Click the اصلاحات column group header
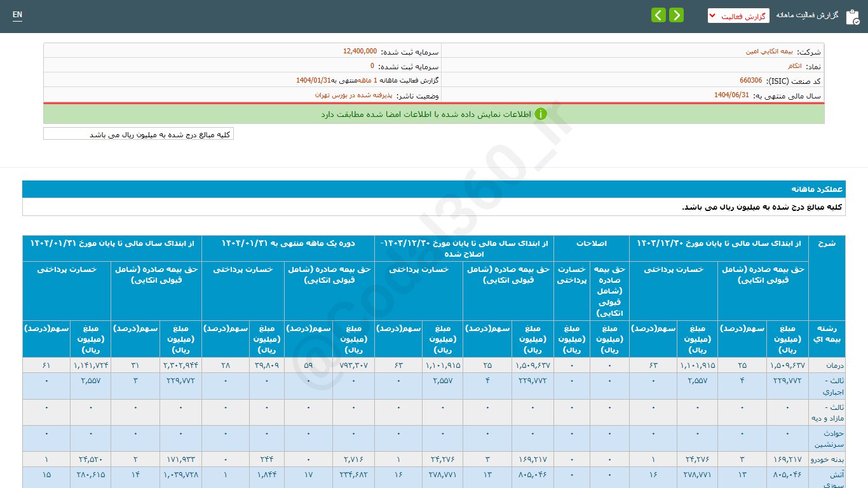Image resolution: width=868 pixels, height=488 pixels. point(591,243)
